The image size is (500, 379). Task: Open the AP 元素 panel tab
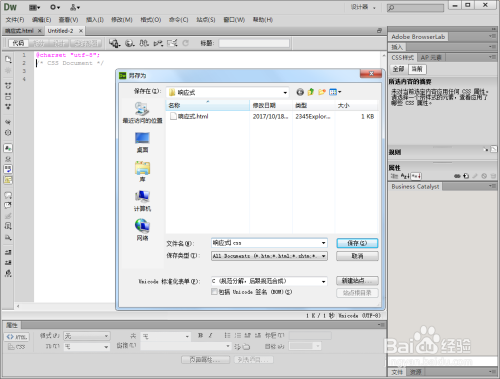point(431,57)
